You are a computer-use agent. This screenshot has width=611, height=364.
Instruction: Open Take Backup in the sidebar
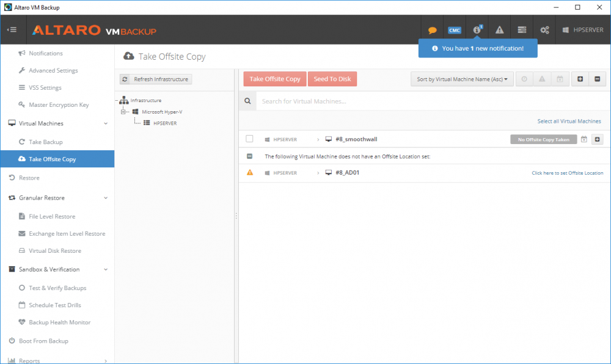(x=46, y=142)
